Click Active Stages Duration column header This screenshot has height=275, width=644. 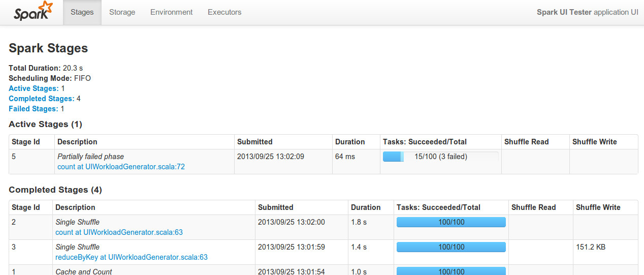click(350, 142)
